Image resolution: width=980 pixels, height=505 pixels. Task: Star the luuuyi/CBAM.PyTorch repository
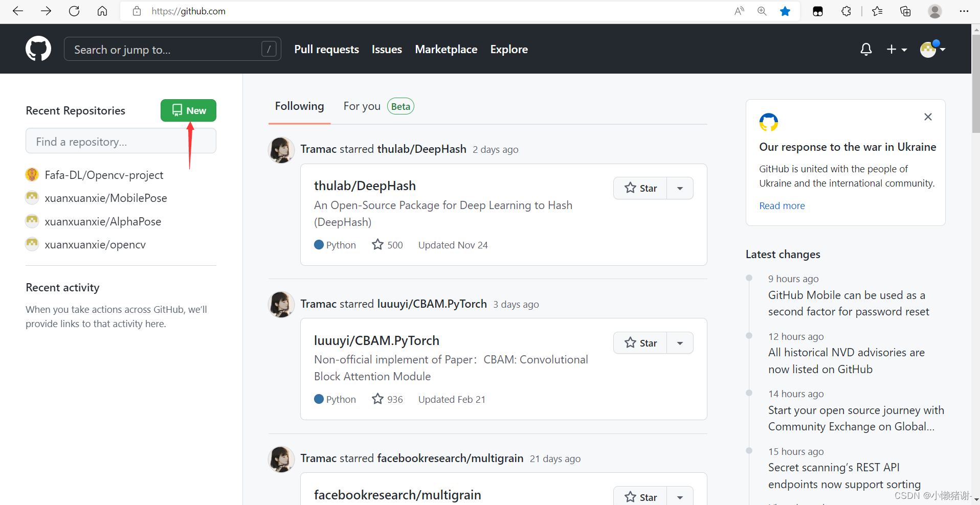pos(640,343)
